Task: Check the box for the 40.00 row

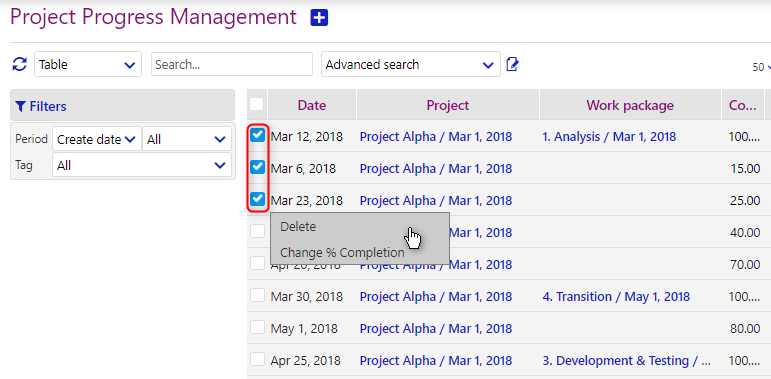Action: click(258, 232)
